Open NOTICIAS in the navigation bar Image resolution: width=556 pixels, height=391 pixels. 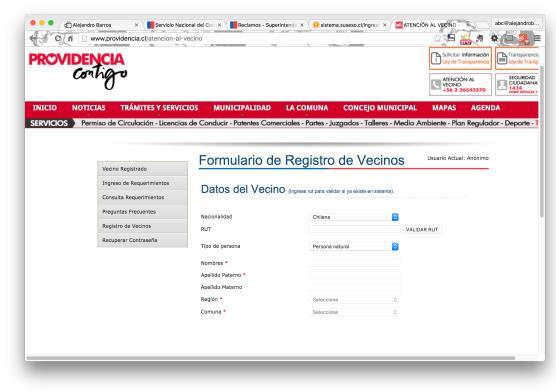(89, 108)
